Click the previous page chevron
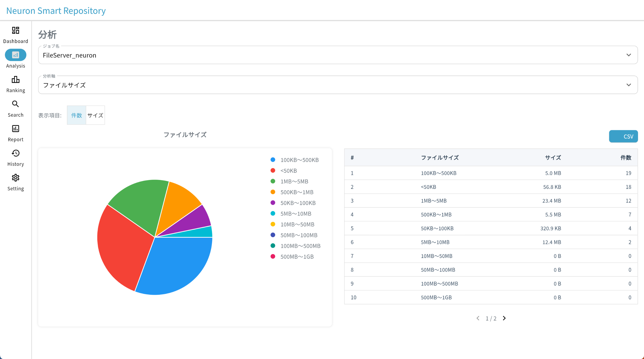The height and width of the screenshot is (359, 644). point(478,318)
